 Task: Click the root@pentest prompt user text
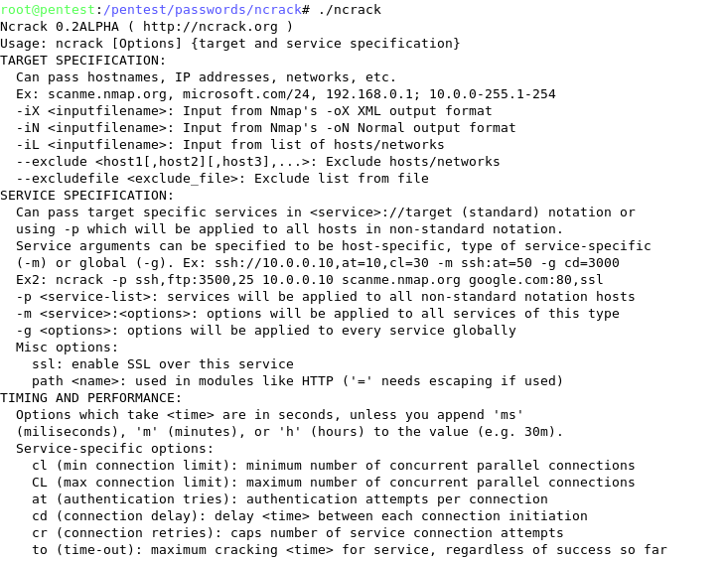[x=47, y=9]
